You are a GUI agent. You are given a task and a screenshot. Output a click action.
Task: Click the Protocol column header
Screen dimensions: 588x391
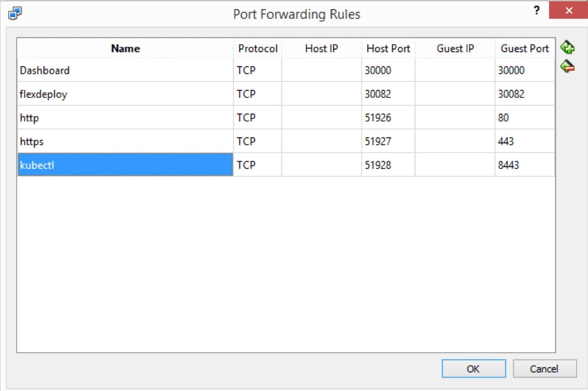(258, 49)
